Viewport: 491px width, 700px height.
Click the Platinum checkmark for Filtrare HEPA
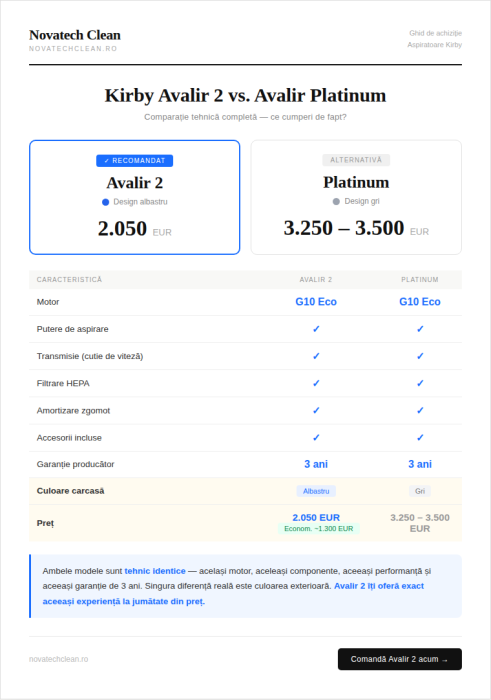click(420, 383)
